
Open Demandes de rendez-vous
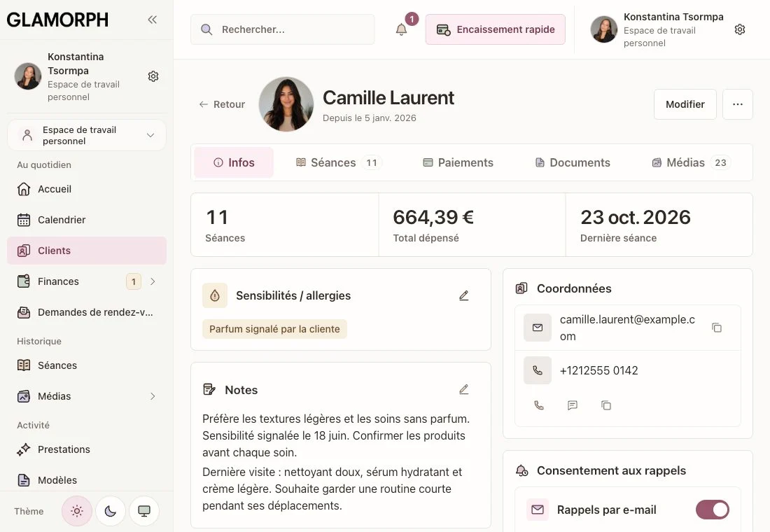pos(86,312)
